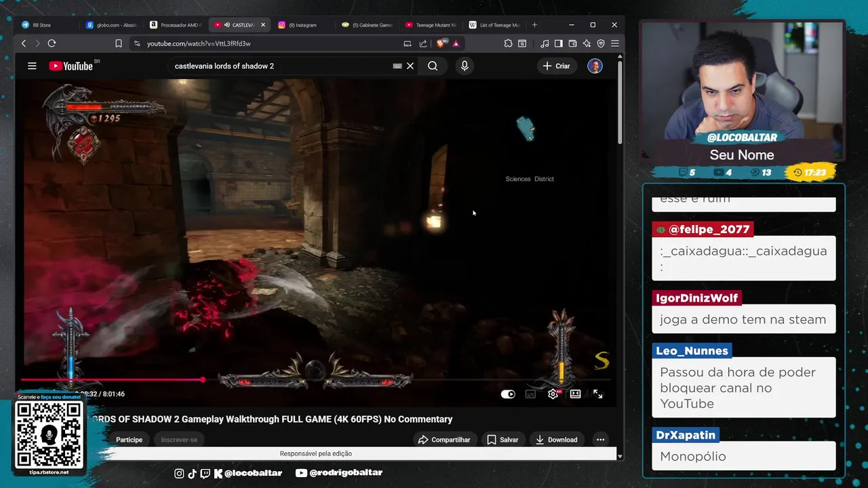
Task: Open the YouTube player settings gear
Action: pos(553,394)
